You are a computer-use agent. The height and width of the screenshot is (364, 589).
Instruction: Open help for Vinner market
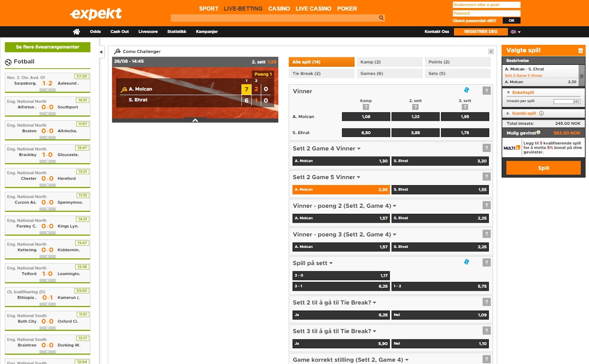(486, 91)
